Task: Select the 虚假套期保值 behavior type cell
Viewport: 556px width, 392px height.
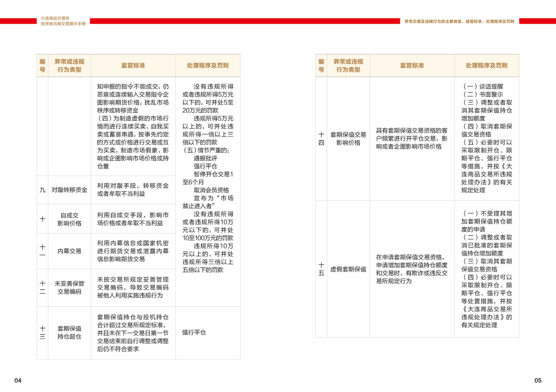Action: [x=348, y=269]
